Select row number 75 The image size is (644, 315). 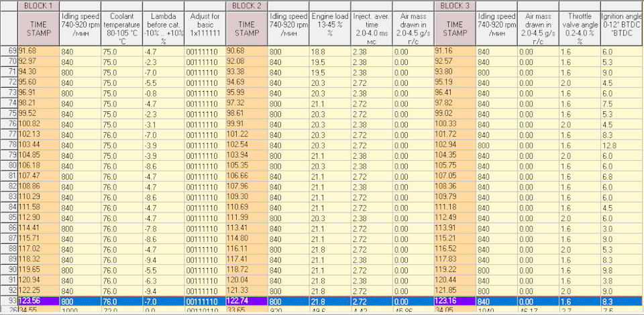pyautogui.click(x=9, y=114)
